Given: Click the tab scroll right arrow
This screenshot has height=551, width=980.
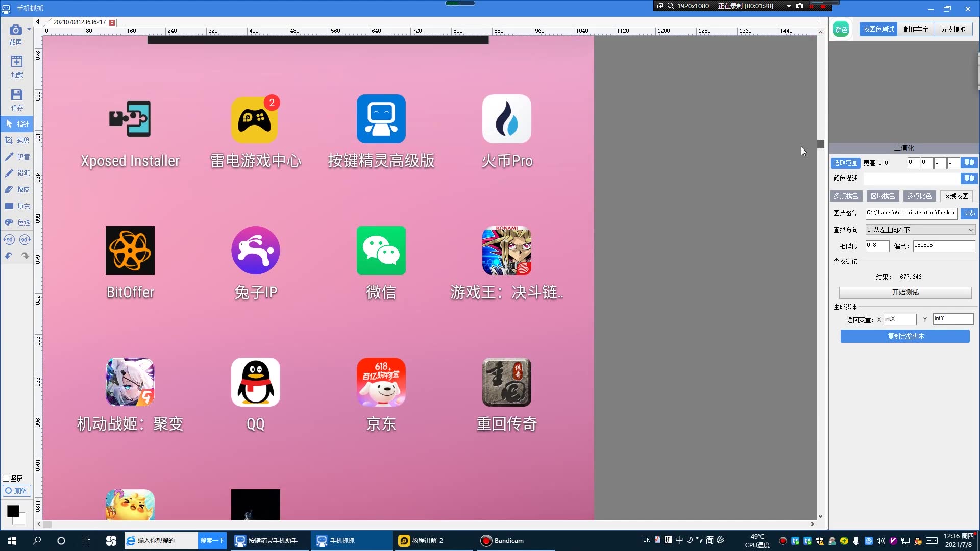Looking at the screenshot, I should tap(819, 22).
